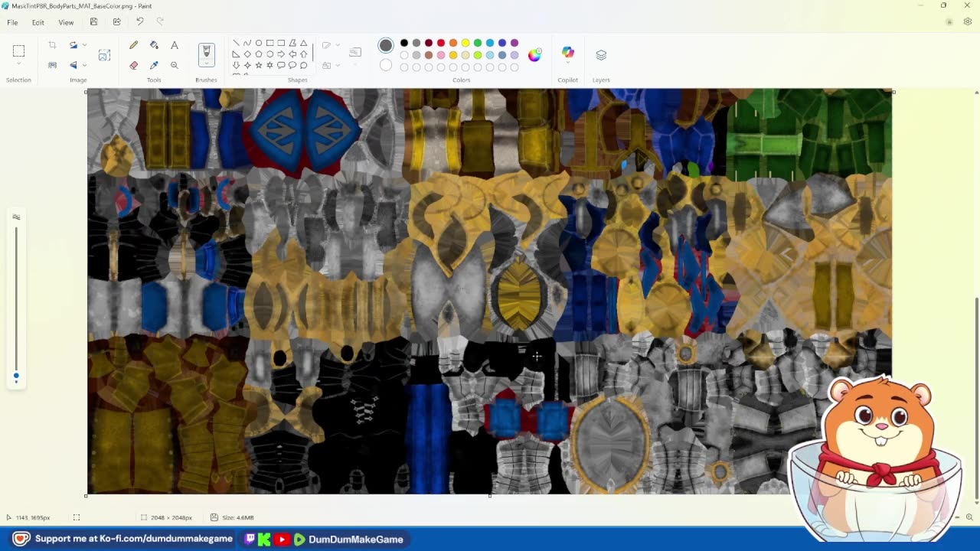Select Color 1 dark gray swatch
Image resolution: width=980 pixels, height=551 pixels.
click(386, 46)
